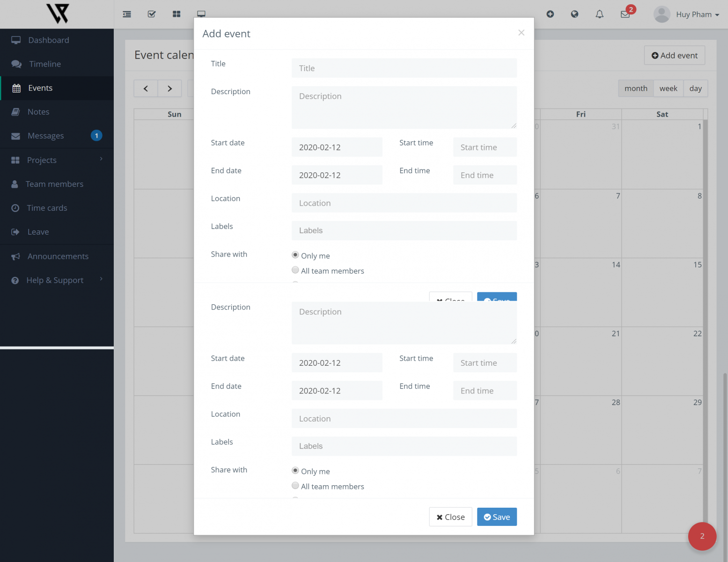This screenshot has width=728, height=562.
Task: Click the lower Location field
Action: 404,419
